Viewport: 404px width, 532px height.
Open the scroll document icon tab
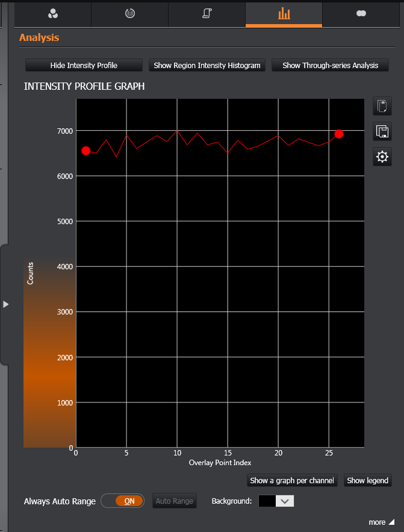(x=207, y=13)
